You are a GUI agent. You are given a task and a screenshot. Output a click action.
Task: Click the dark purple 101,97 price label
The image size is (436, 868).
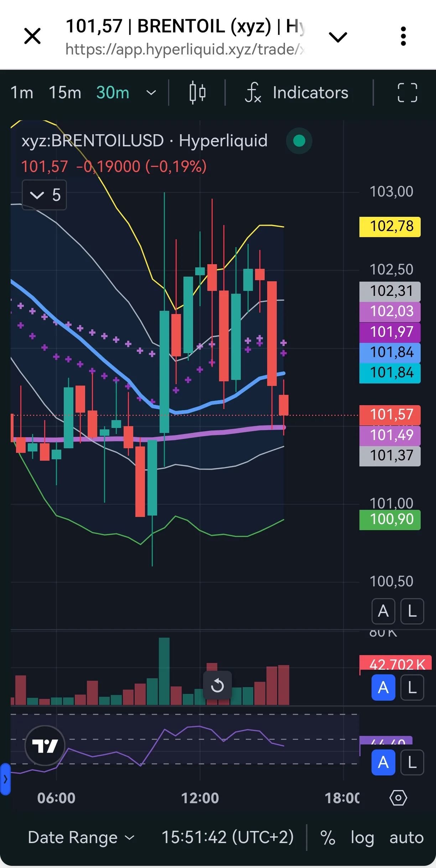click(390, 332)
